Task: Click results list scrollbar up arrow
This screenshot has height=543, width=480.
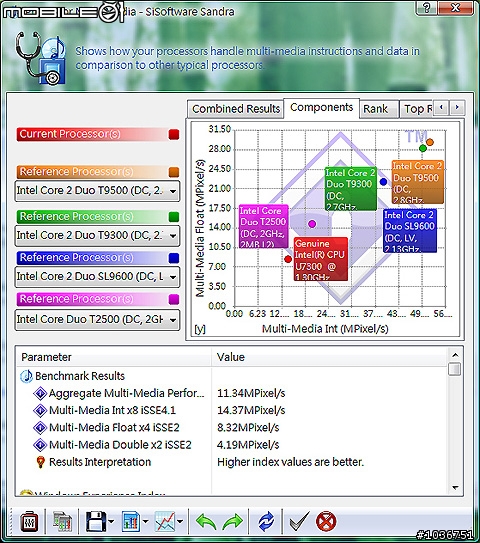Action: click(x=455, y=355)
